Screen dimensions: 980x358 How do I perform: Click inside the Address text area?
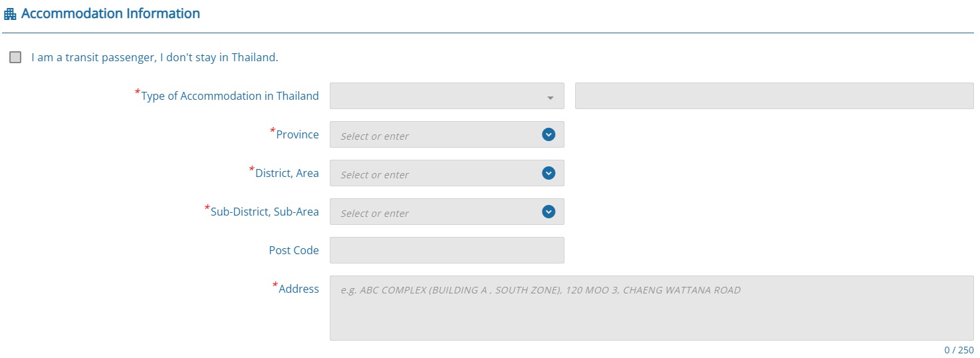(652, 313)
